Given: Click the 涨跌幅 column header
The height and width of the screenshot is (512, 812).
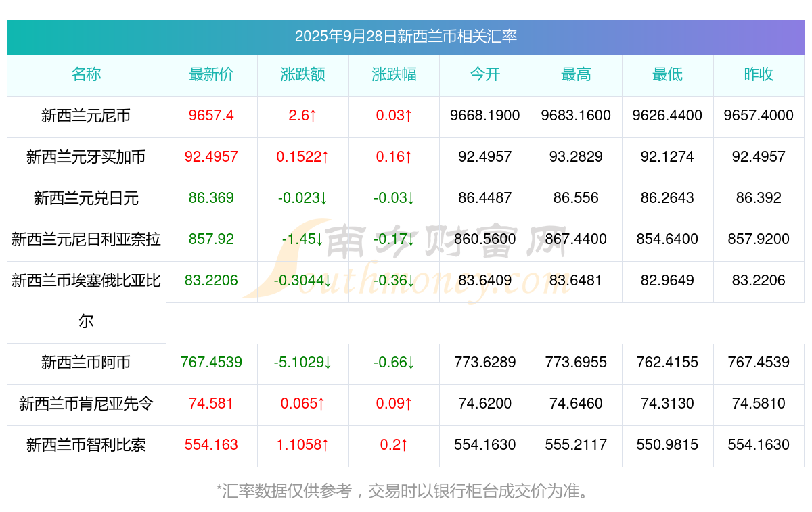Looking at the screenshot, I should (x=394, y=75).
